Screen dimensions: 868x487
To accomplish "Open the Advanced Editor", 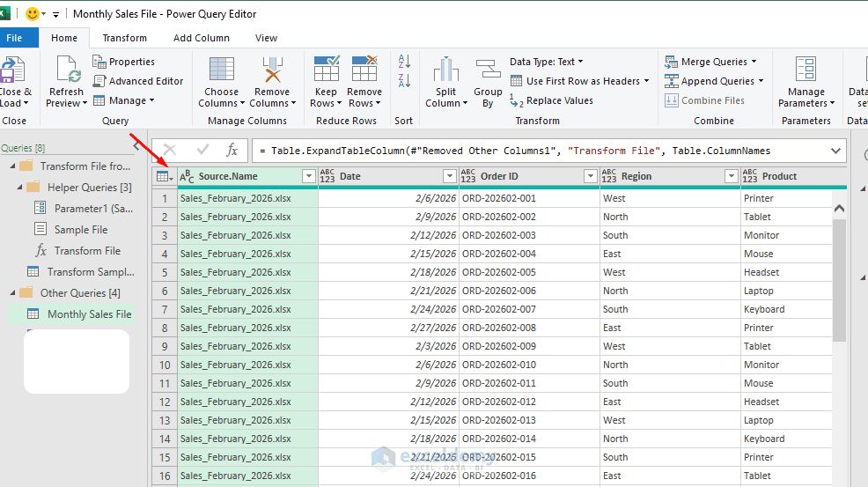I will pos(138,81).
